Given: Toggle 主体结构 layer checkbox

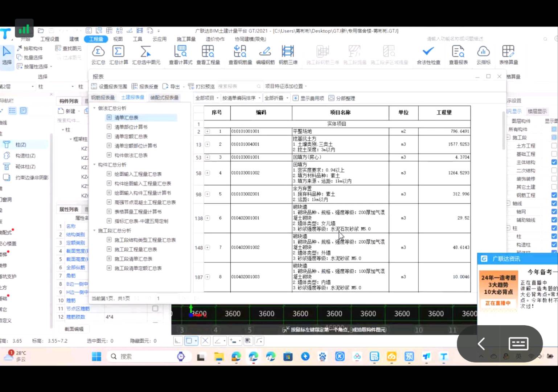Looking at the screenshot, I should pyautogui.click(x=554, y=162).
